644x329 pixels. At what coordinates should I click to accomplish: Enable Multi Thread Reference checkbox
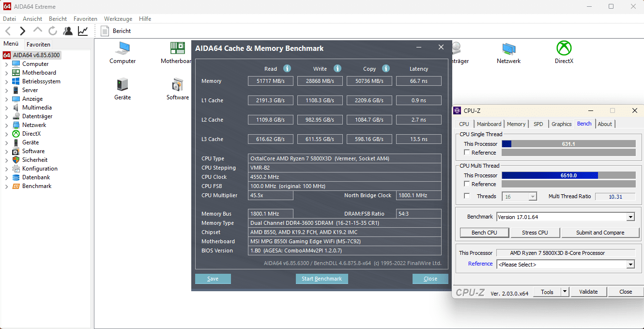tap(467, 184)
